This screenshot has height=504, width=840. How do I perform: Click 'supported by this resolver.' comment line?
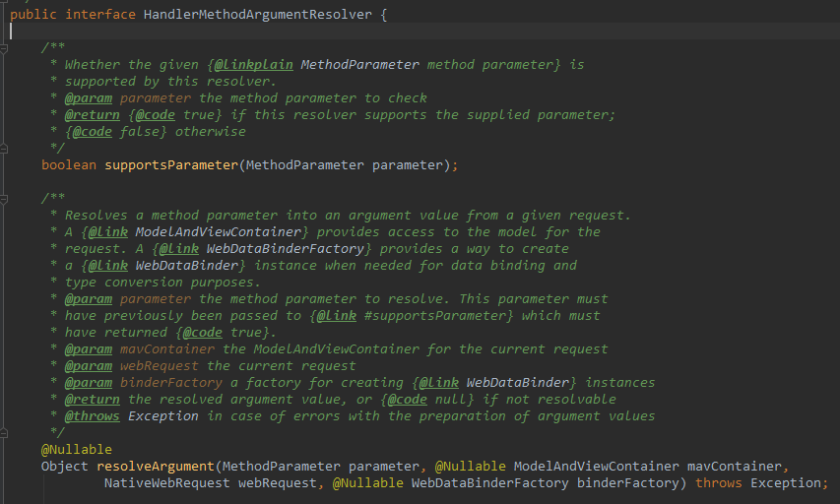tap(170, 82)
